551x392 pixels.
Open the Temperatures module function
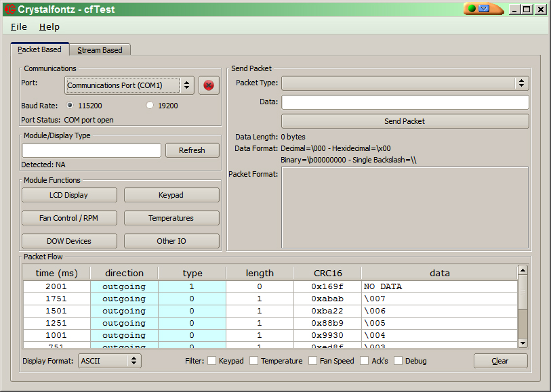pyautogui.click(x=171, y=218)
